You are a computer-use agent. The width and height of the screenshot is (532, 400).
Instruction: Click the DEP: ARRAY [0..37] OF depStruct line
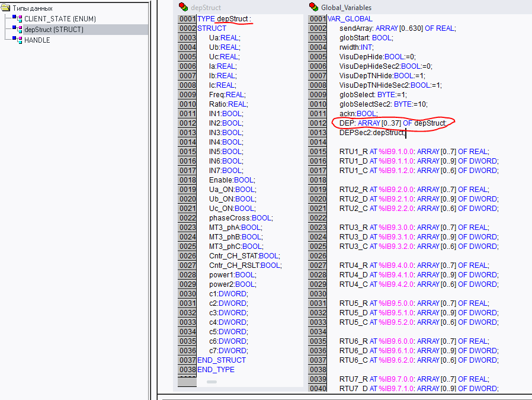393,123
